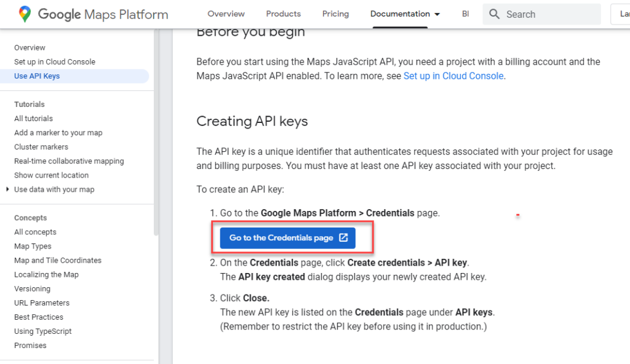View the Best Practices page
Image resolution: width=630 pixels, height=364 pixels.
point(38,317)
